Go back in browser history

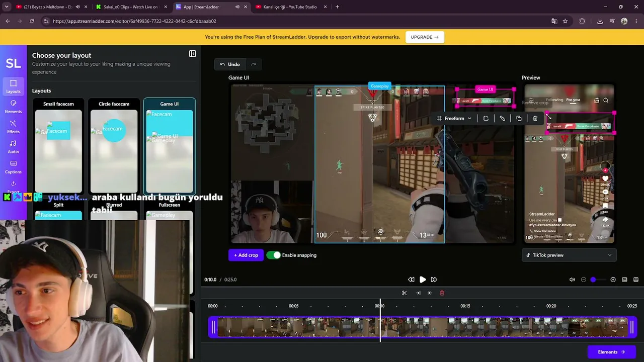(8, 21)
